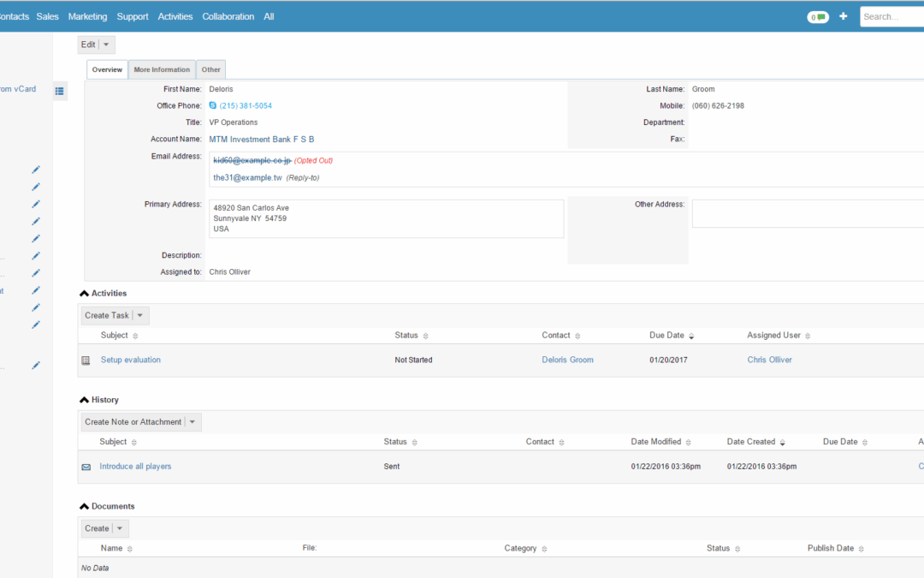Focus the Search input field
The width and height of the screenshot is (924, 578).
pyautogui.click(x=891, y=16)
